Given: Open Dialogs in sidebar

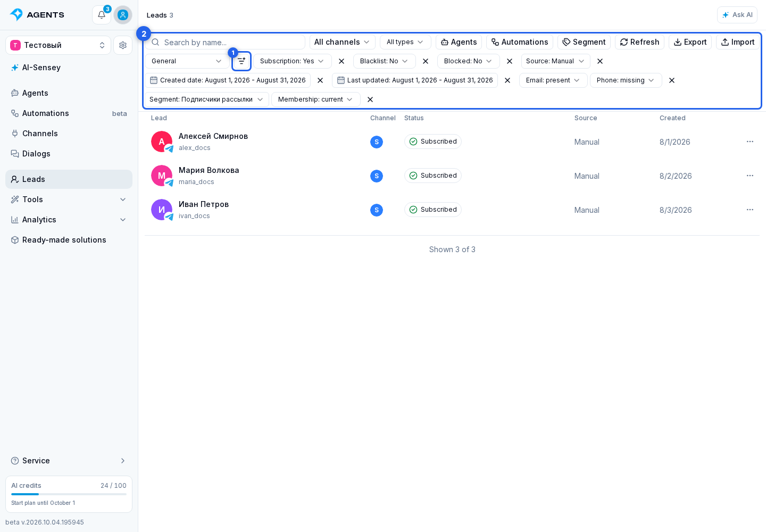Looking at the screenshot, I should 69,154.
